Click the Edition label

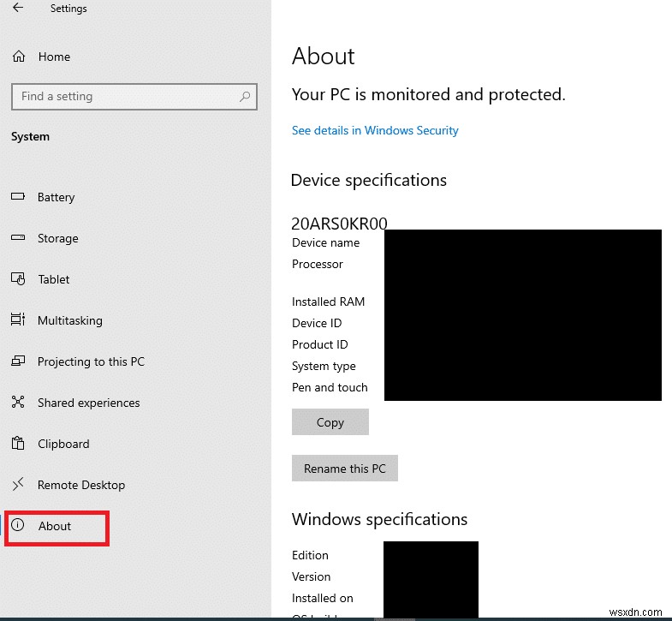click(x=310, y=555)
